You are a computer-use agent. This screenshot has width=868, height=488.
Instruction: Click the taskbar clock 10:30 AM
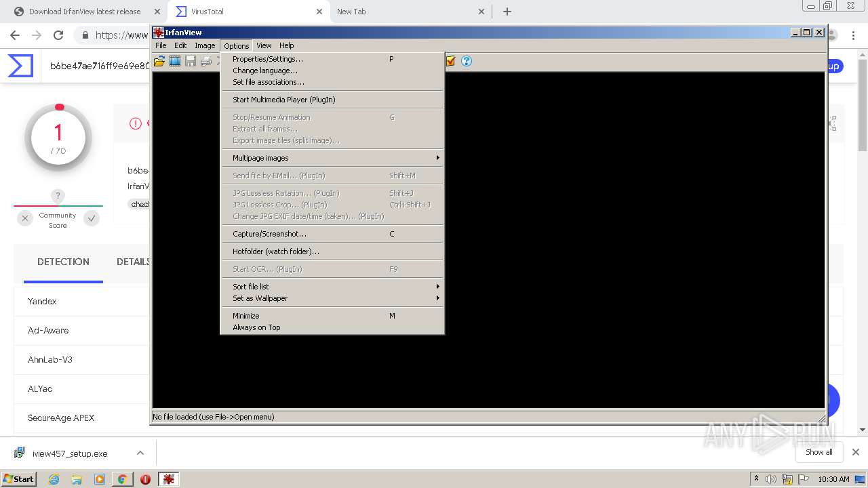833,479
